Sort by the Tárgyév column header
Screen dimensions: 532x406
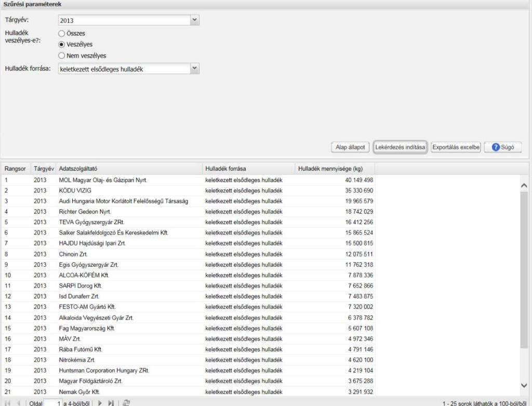pyautogui.click(x=44, y=169)
